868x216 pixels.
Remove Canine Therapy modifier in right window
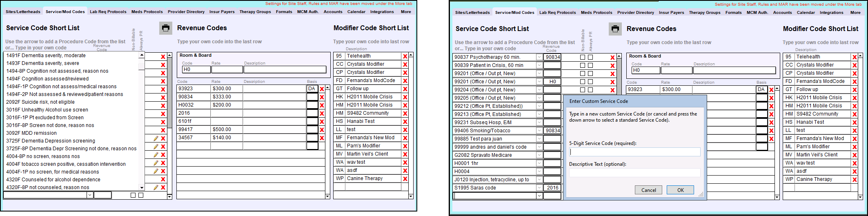[x=855, y=180]
